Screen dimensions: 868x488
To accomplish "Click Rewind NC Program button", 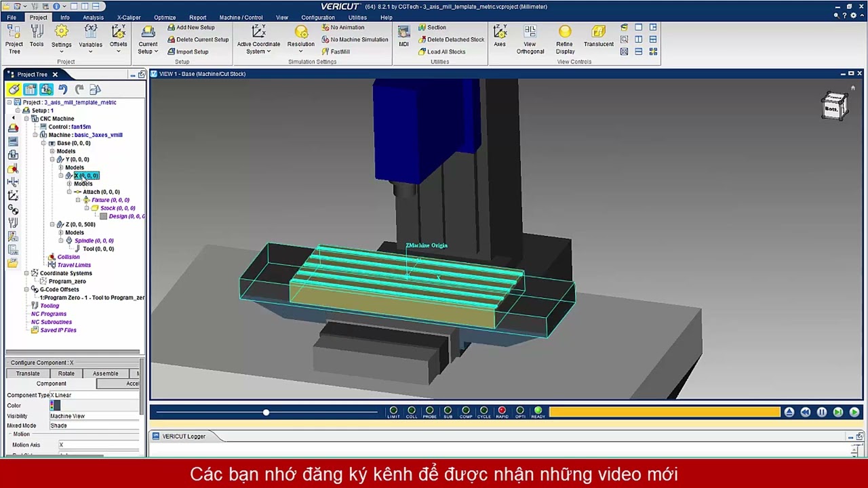I will point(806,412).
